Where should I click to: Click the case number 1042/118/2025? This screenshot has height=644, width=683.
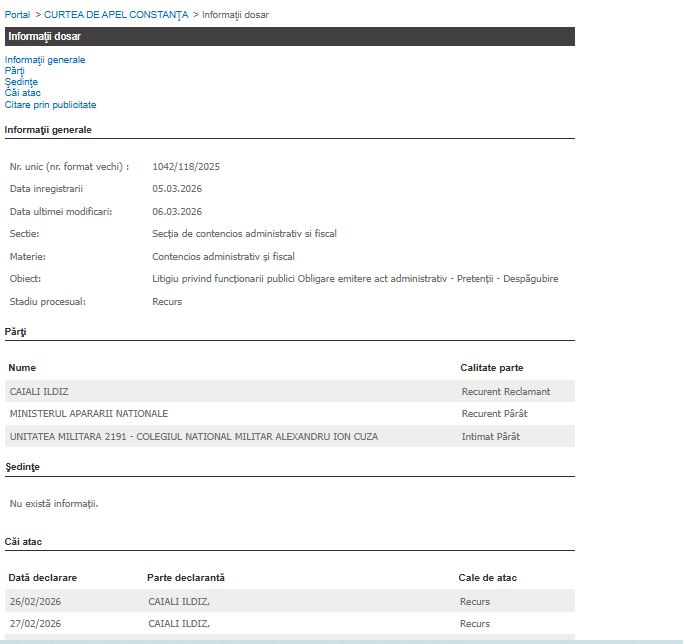[185, 167]
